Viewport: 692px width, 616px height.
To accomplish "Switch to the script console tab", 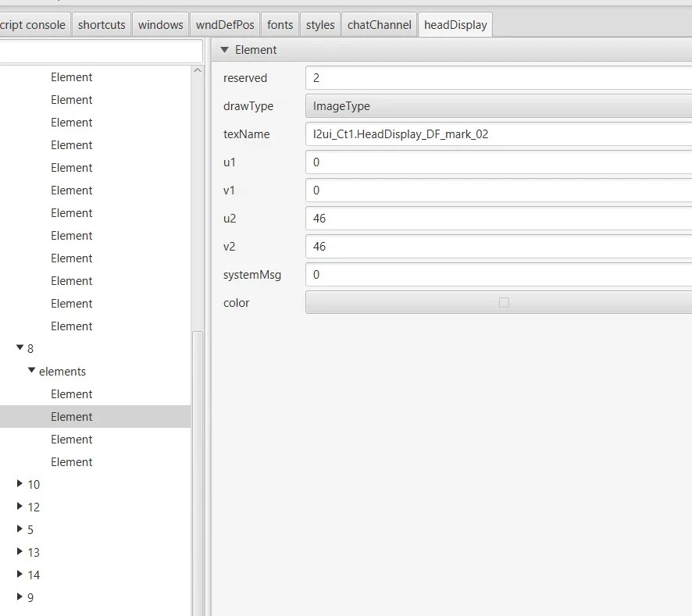I will [x=34, y=25].
